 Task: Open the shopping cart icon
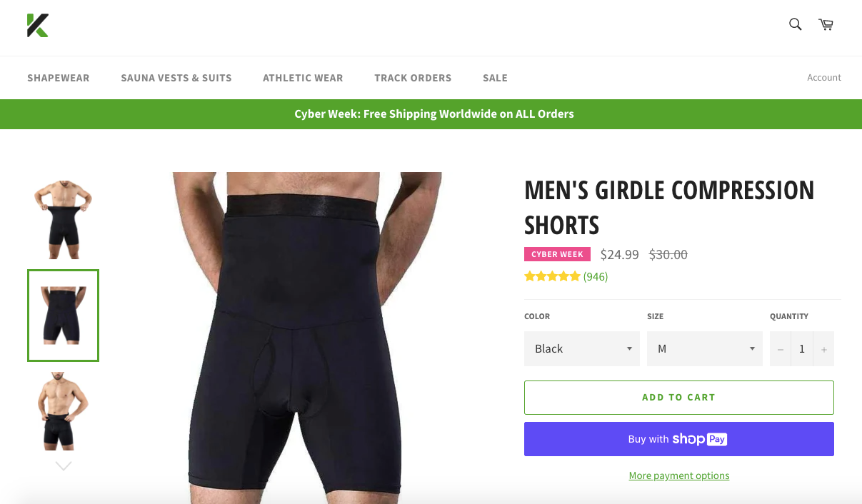tap(826, 24)
